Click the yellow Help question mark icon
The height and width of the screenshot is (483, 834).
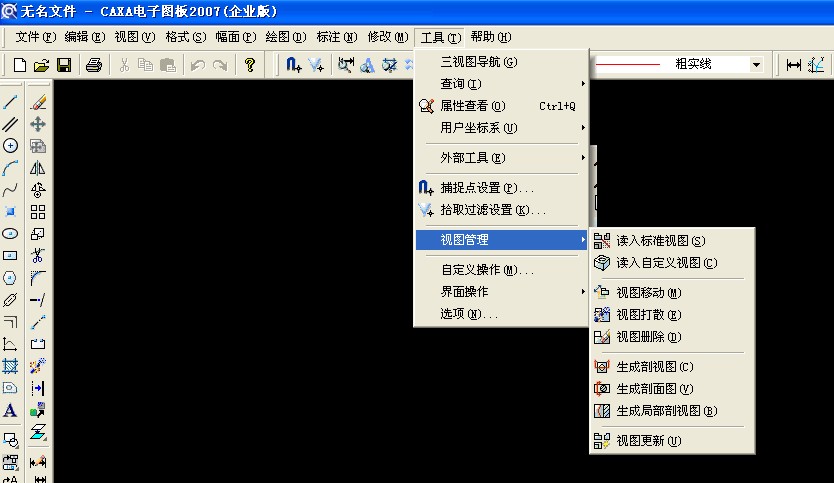pos(249,65)
